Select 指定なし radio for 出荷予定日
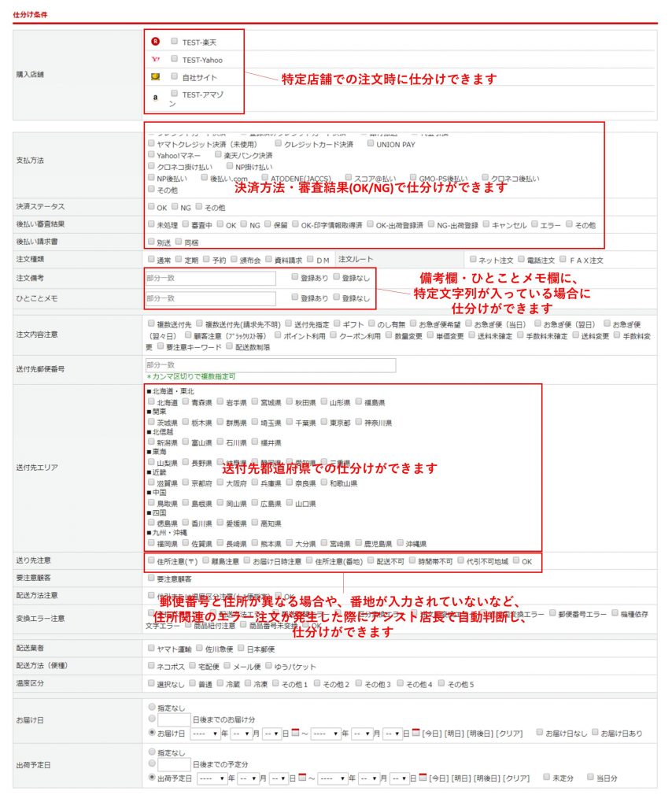This screenshot has height=806, width=672. coord(152,752)
